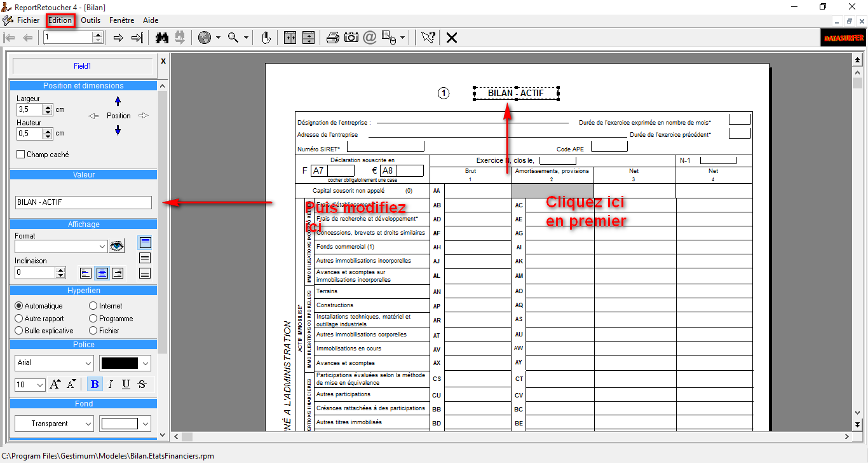Click the Valeur text field
The width and height of the screenshot is (868, 463).
pyautogui.click(x=83, y=202)
